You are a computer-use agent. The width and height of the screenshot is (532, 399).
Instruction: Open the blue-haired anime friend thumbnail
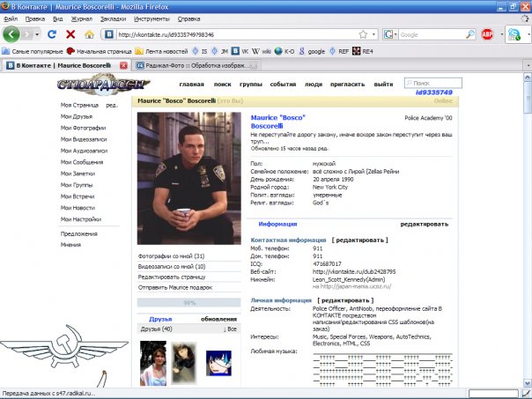[x=218, y=363]
